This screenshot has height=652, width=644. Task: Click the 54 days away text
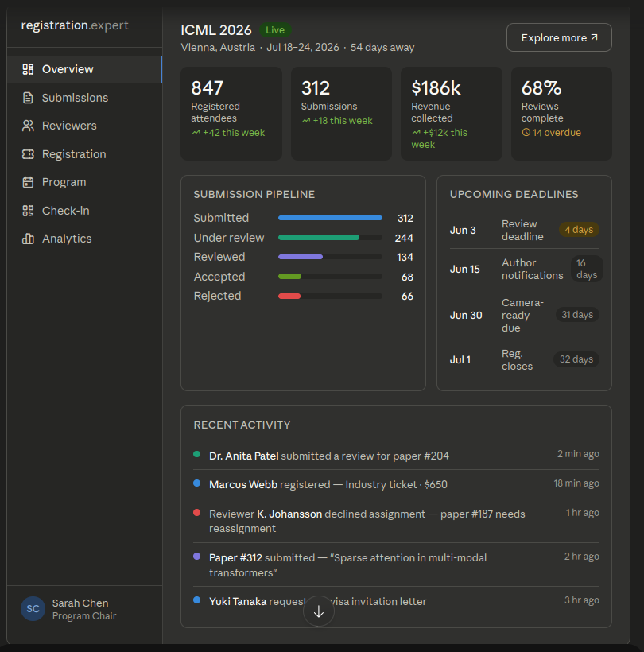click(x=382, y=48)
